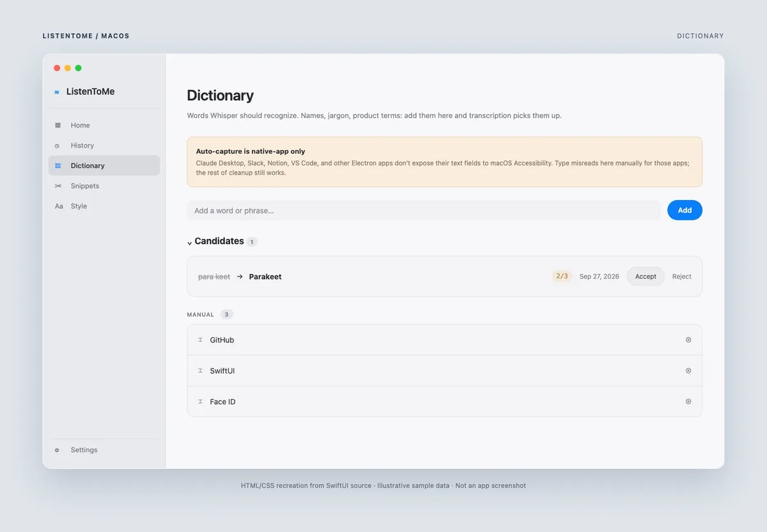Click the Sep 27, 2026 date

(x=600, y=277)
